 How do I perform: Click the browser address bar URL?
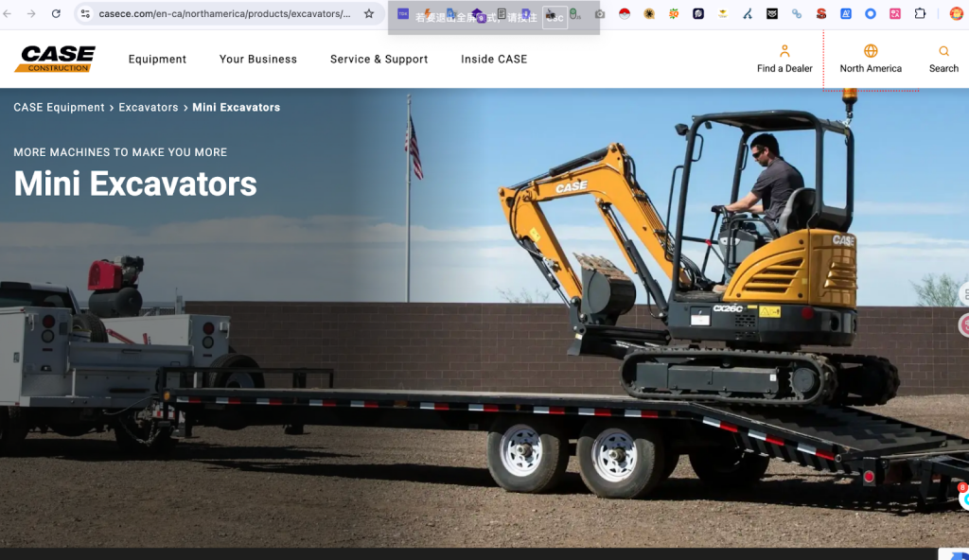224,14
